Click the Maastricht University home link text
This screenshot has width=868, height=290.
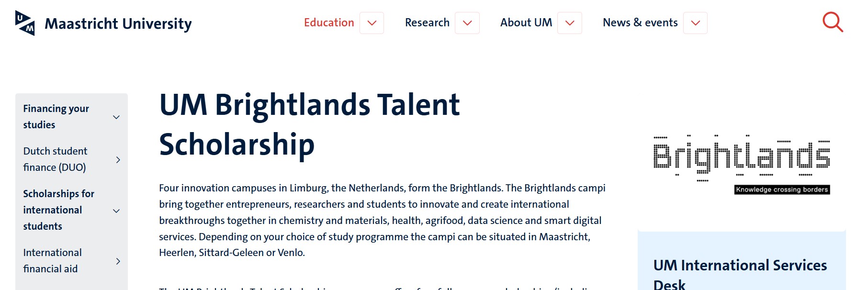point(118,23)
